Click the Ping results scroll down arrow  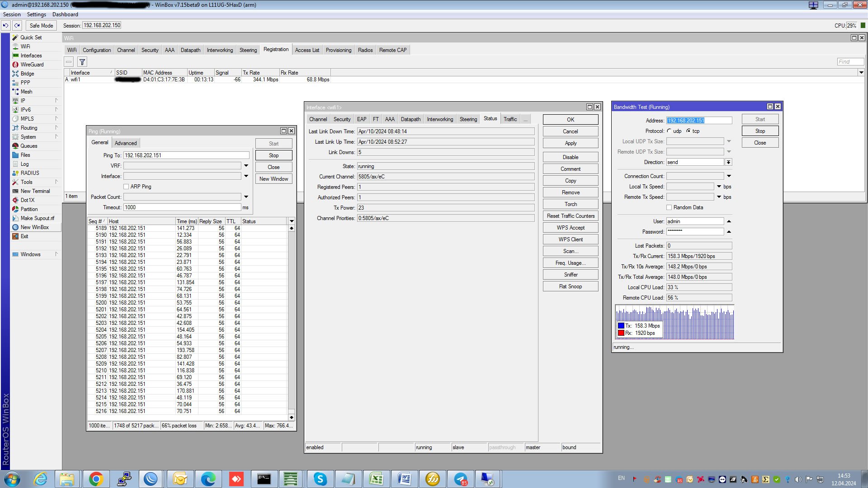coord(292,418)
